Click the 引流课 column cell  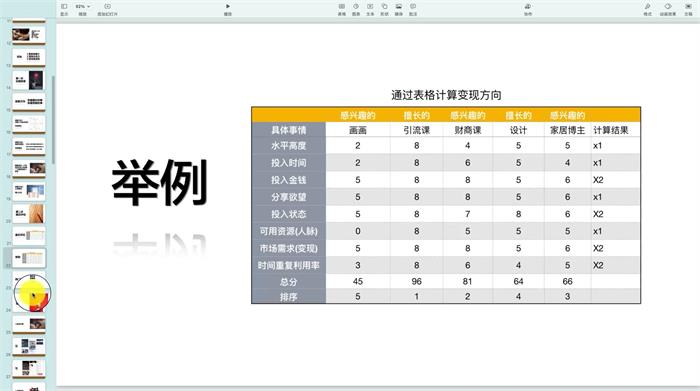[x=417, y=130]
